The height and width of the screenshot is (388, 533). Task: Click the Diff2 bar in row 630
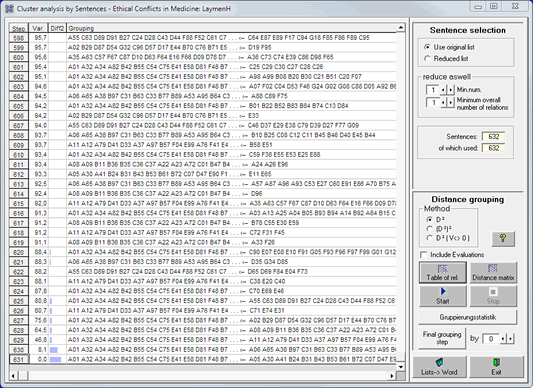coord(54,350)
